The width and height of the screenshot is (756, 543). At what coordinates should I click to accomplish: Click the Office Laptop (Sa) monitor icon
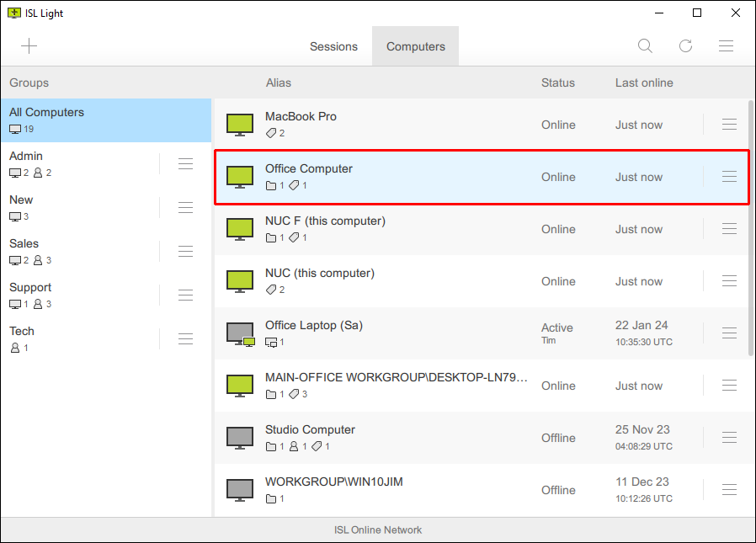coord(240,334)
